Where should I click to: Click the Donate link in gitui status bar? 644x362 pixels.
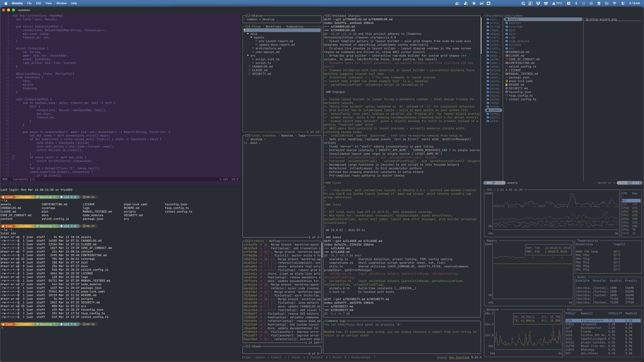tap(442, 357)
